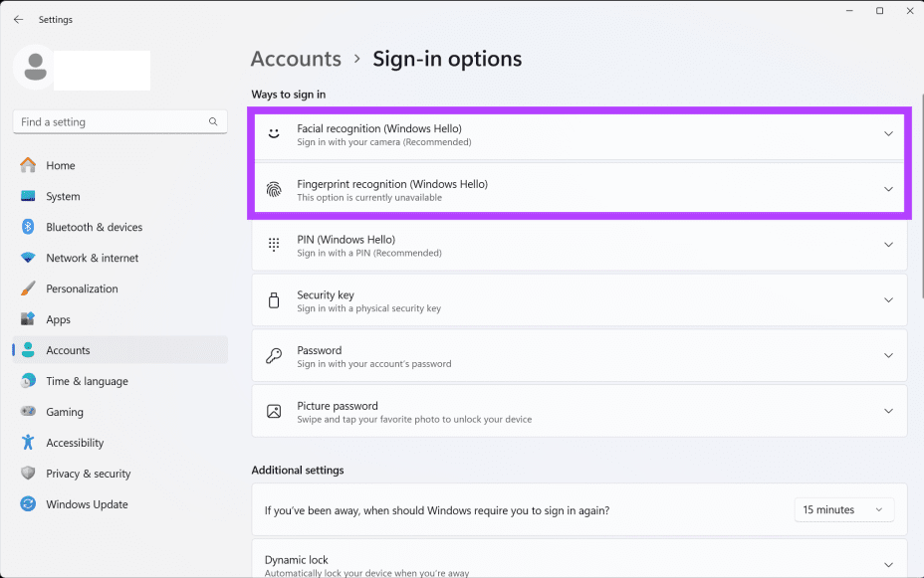Click the Facial recognition (Windows Hello) title
The width and height of the screenshot is (924, 578).
pos(379,128)
